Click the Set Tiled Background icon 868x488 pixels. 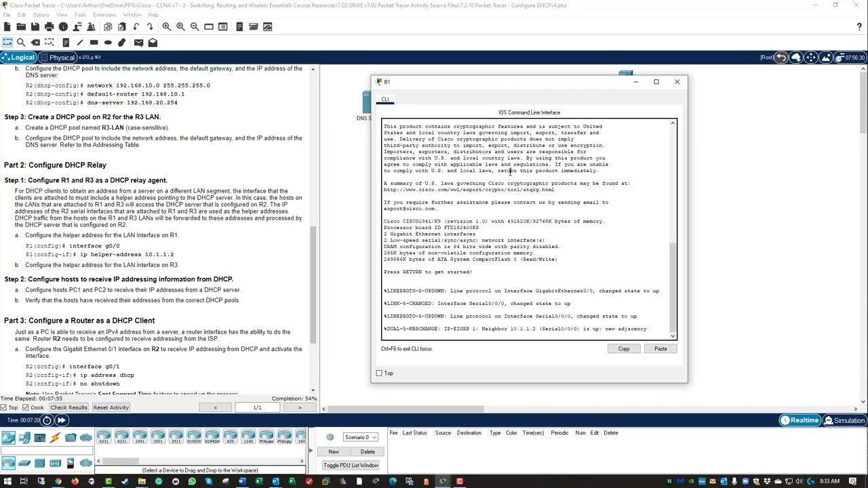coord(825,58)
